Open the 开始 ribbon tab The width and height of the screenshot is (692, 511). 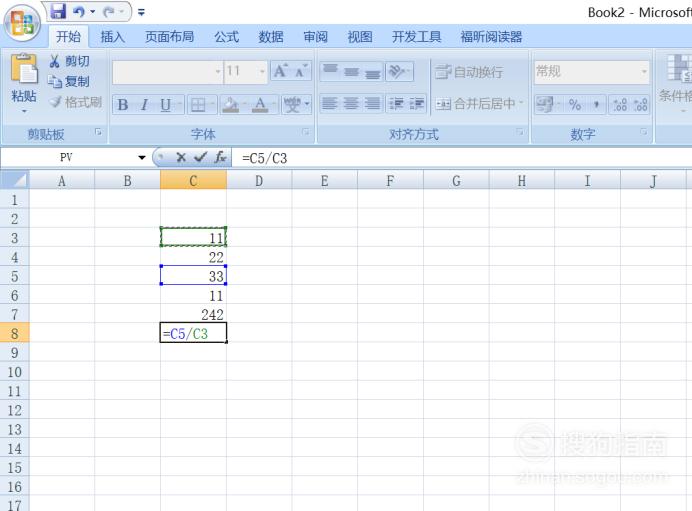tap(68, 37)
